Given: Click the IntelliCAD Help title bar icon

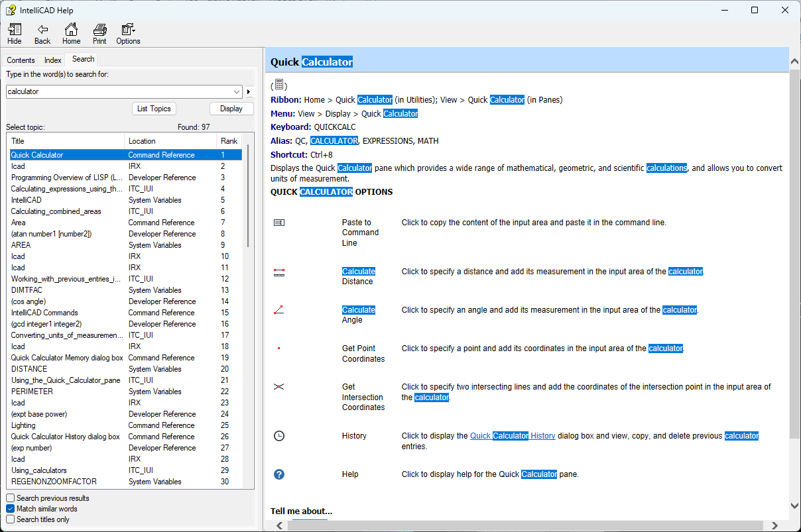Looking at the screenshot, I should pos(11,10).
